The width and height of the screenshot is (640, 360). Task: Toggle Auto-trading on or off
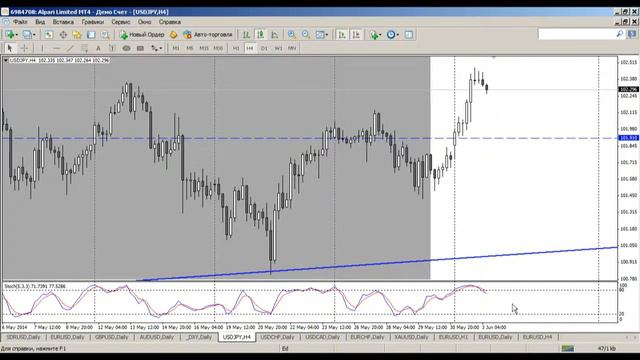pyautogui.click(x=208, y=35)
